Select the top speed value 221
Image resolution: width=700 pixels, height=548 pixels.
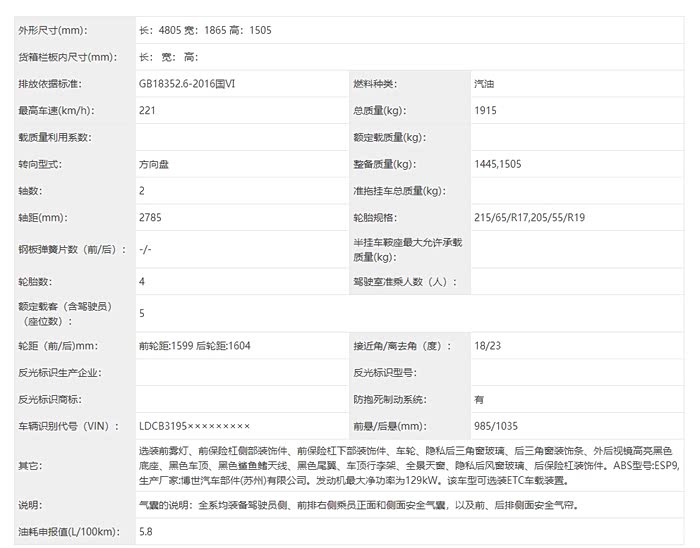tap(148, 111)
